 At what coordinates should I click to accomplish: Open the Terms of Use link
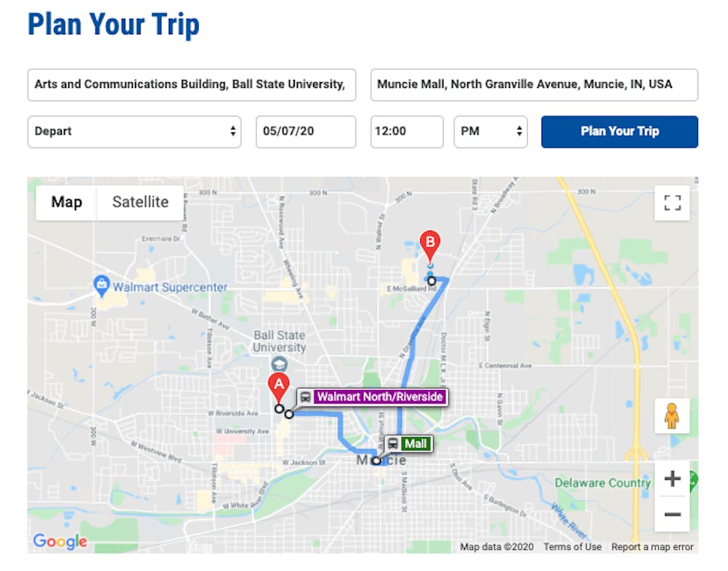[x=572, y=547]
